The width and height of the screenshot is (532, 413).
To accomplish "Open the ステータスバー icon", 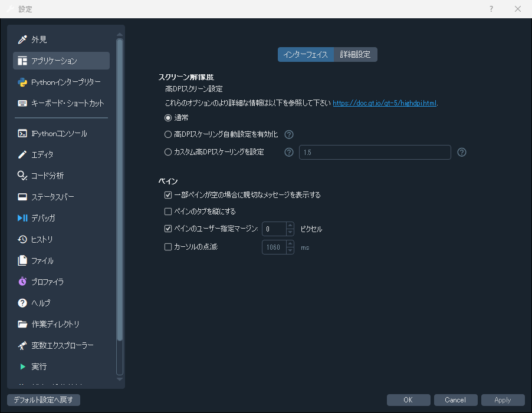I will click(x=22, y=197).
